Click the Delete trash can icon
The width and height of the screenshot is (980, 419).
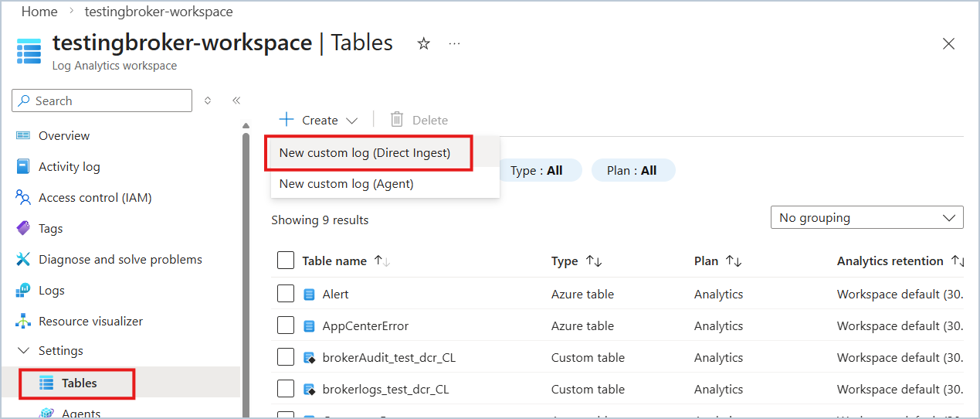397,119
